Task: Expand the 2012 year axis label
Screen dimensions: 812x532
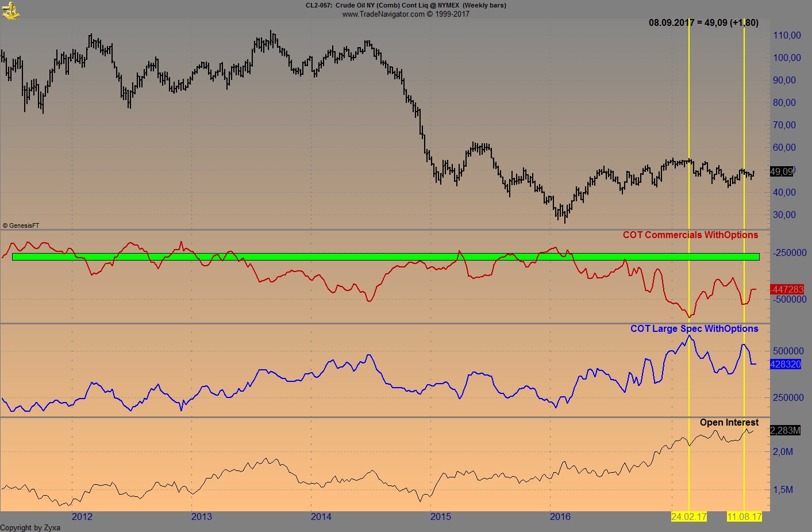Action: pyautogui.click(x=83, y=517)
